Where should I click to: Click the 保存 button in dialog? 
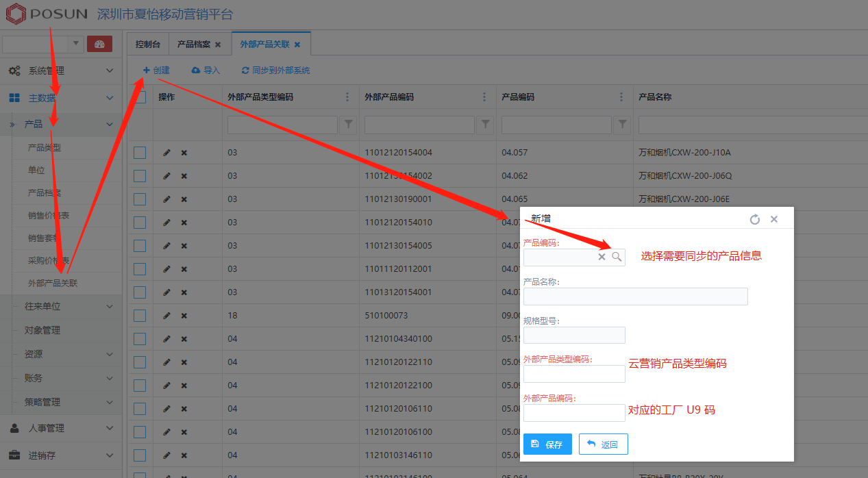[x=547, y=444]
